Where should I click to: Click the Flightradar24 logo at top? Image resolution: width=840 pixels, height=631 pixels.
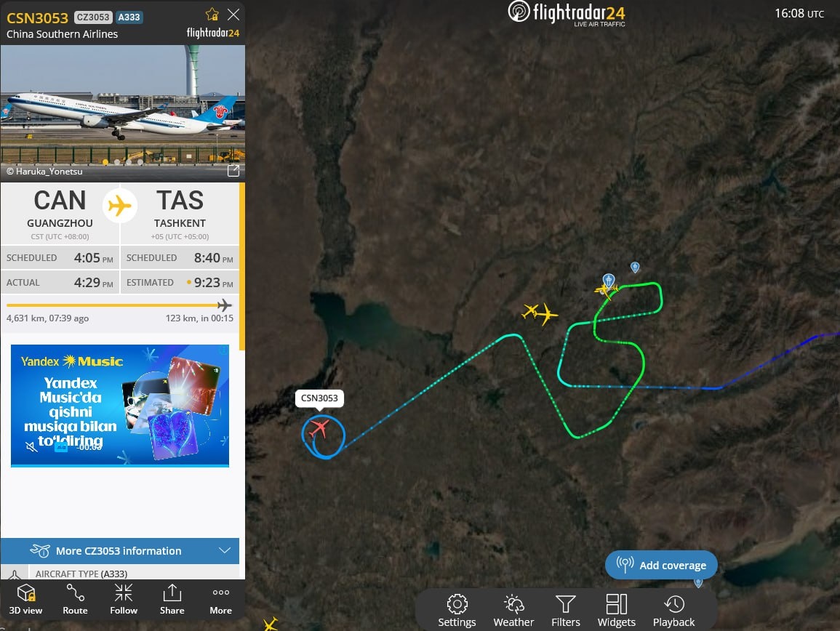(567, 13)
